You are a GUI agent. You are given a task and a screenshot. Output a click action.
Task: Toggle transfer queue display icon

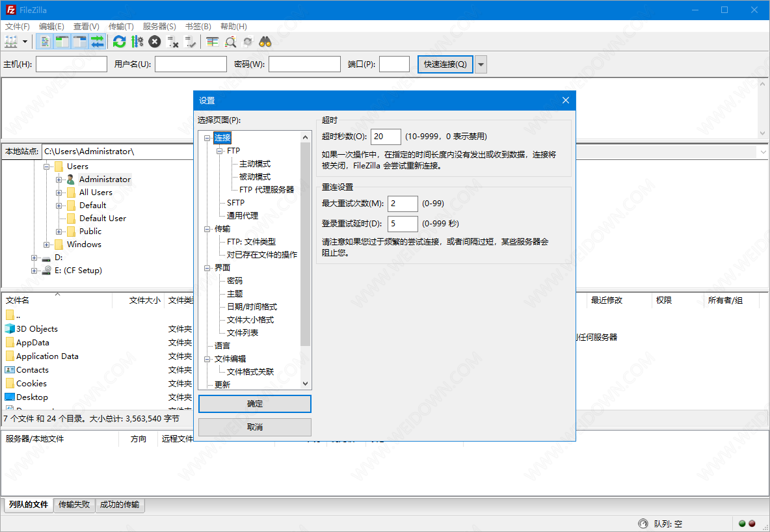tap(98, 42)
